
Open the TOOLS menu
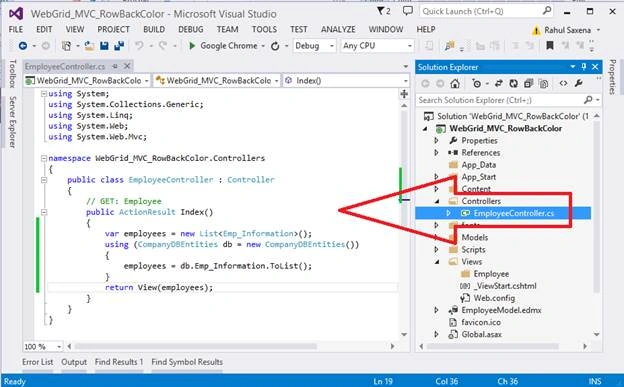264,29
